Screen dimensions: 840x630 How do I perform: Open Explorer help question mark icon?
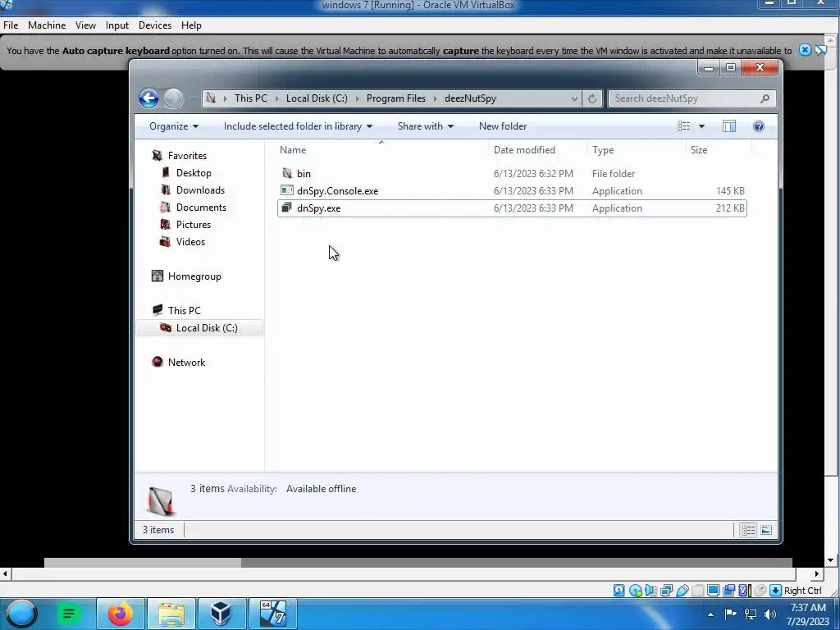pos(759,126)
